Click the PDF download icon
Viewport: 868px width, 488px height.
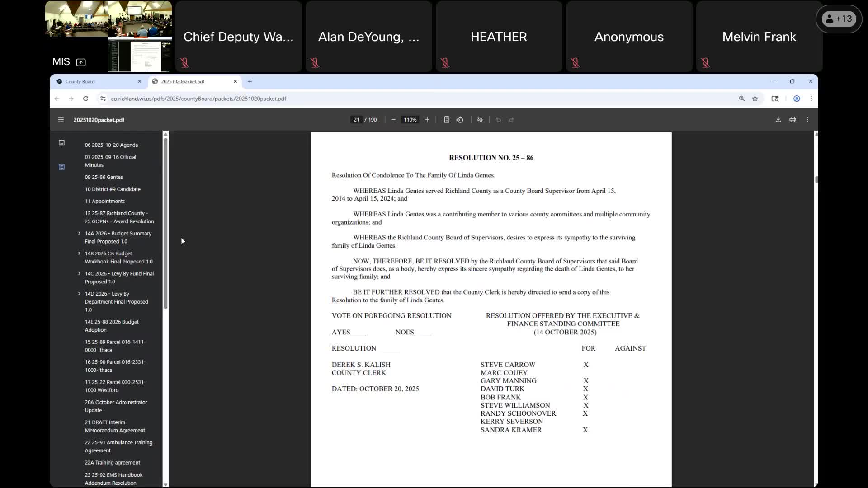pyautogui.click(x=778, y=120)
